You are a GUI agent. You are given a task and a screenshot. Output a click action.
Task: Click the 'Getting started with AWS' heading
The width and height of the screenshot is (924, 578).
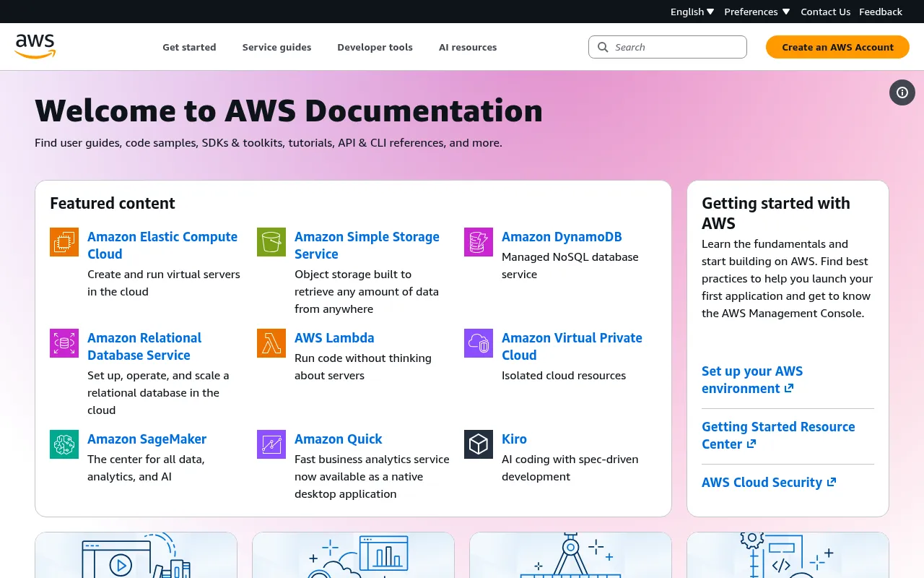click(x=776, y=213)
